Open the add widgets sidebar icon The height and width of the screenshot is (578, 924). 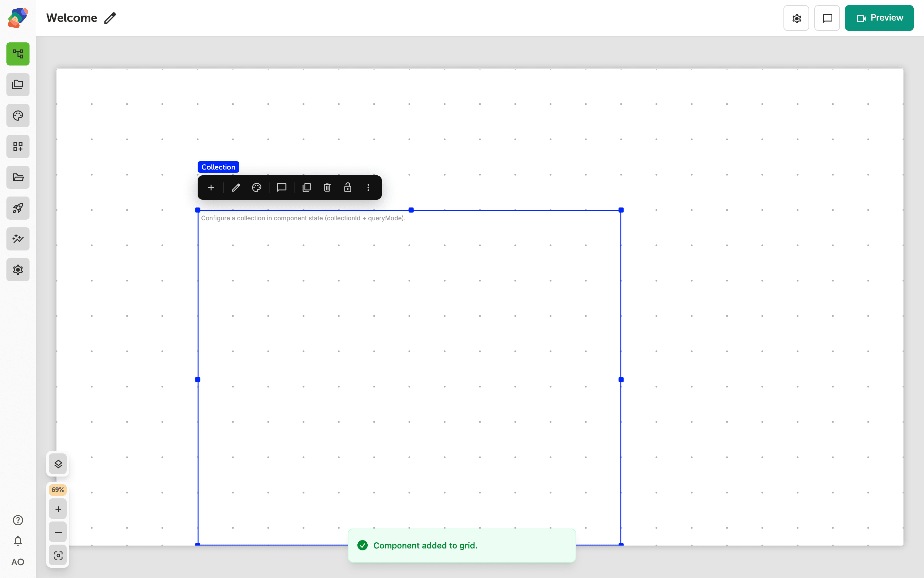click(x=18, y=146)
